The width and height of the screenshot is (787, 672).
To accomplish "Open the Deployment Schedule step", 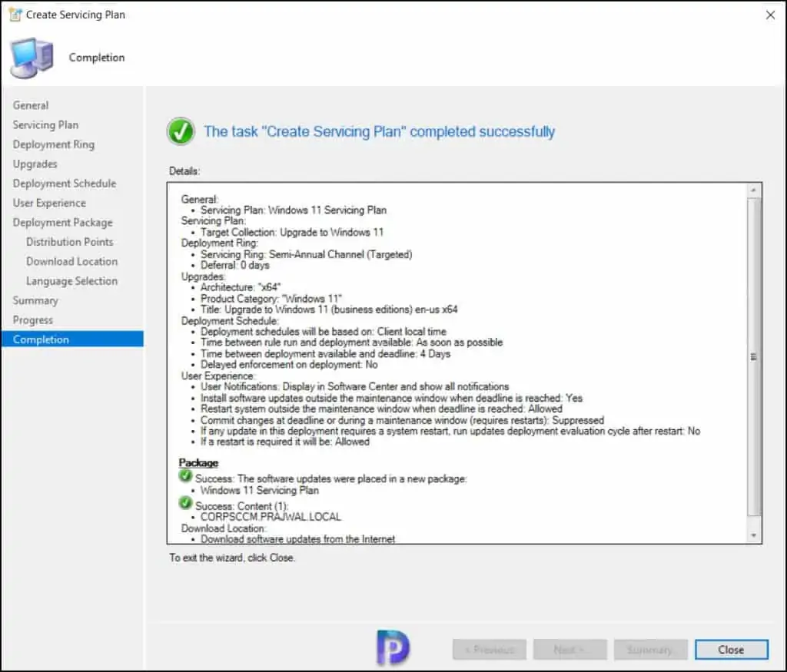I will [x=65, y=184].
